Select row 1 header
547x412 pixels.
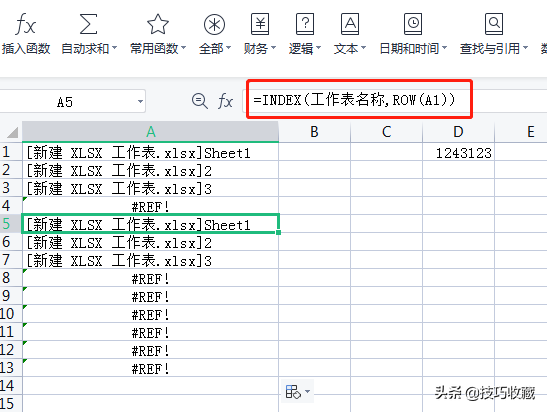click(10, 152)
